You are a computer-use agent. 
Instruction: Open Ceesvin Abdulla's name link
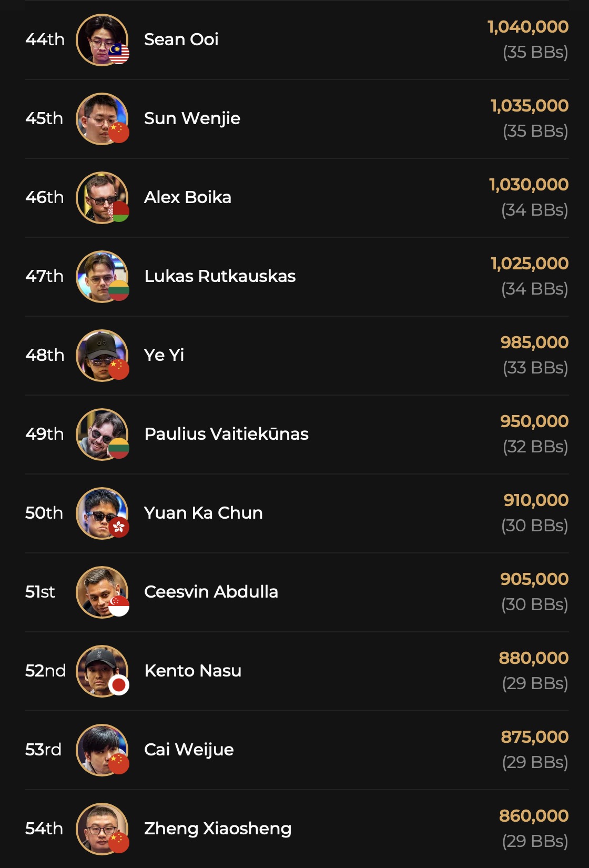coord(211,592)
